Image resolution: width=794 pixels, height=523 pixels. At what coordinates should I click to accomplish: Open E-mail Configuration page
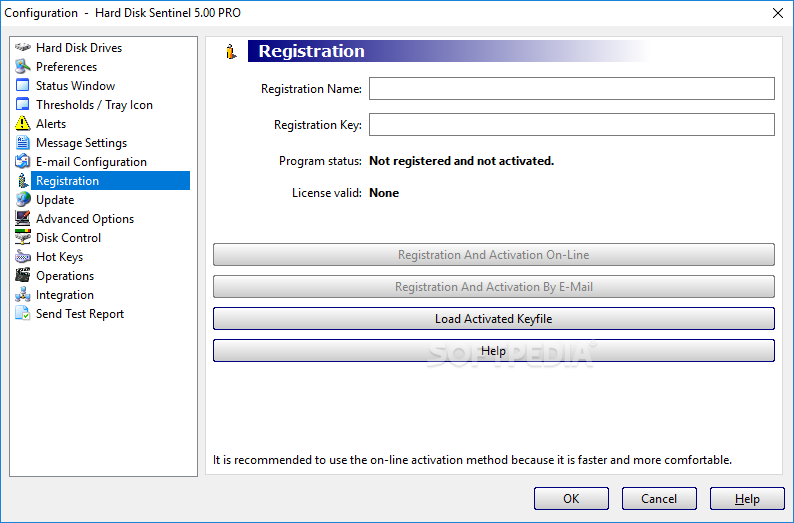click(x=91, y=162)
